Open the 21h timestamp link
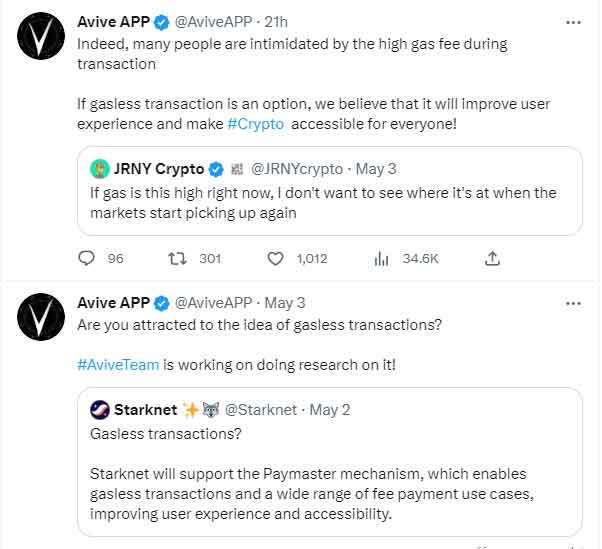Screen dimensions: 602x549 275,22
